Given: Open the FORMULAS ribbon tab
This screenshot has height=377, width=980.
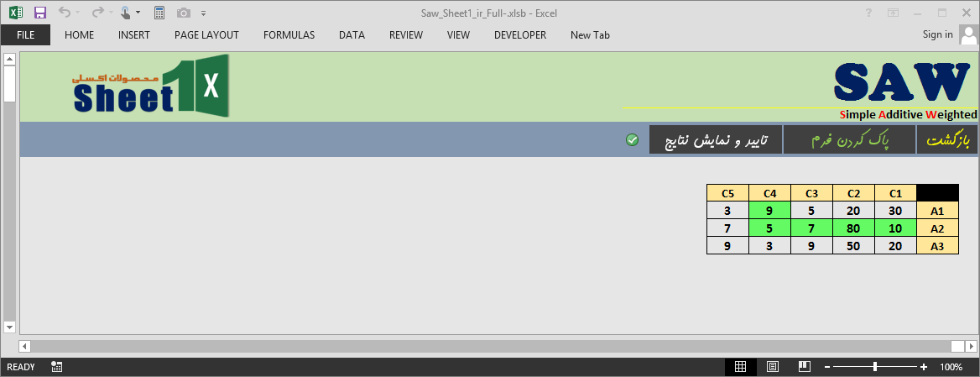Looking at the screenshot, I should (289, 35).
